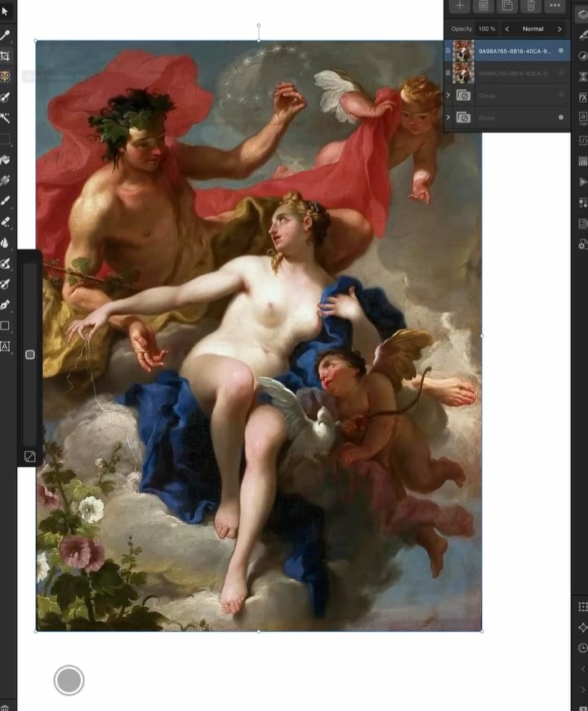Open the FX layer effects studio
Viewport: 588px width, 711px height.
point(583,97)
